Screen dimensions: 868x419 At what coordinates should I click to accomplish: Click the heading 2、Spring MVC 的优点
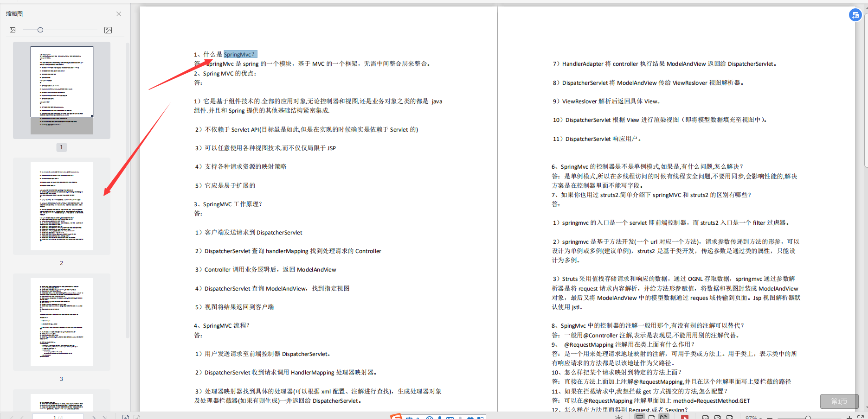pos(225,73)
